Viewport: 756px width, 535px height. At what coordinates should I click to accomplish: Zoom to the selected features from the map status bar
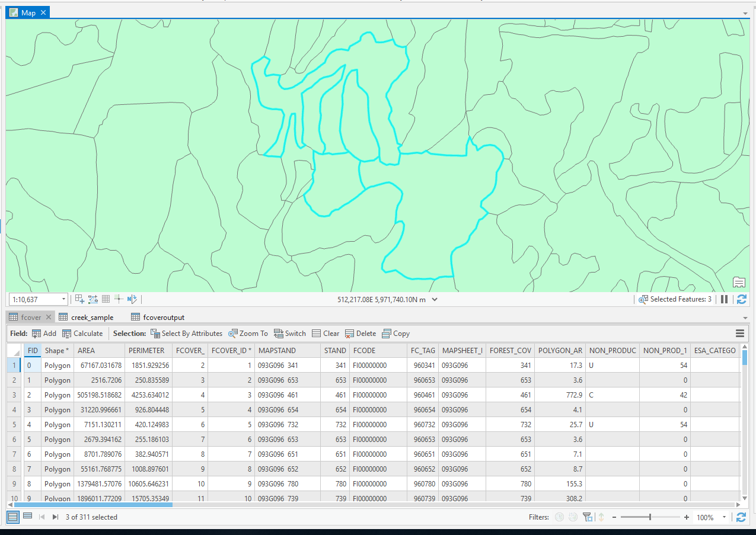tap(642, 299)
